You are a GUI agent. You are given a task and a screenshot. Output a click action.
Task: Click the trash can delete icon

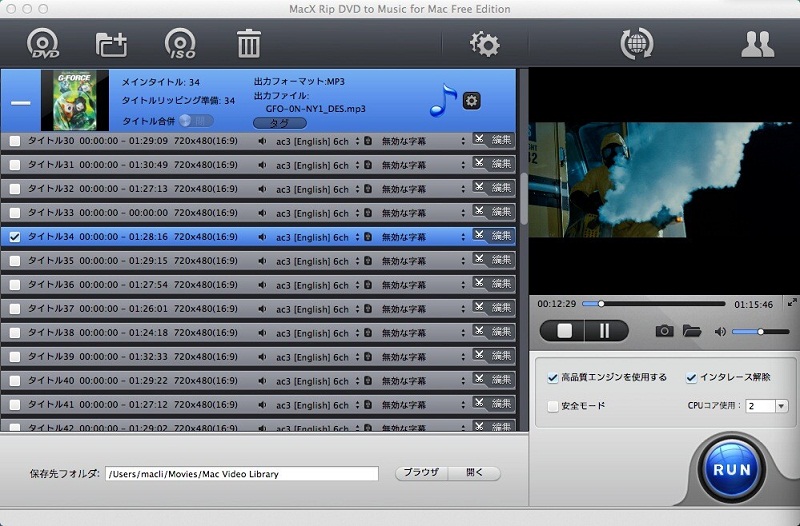click(x=249, y=43)
